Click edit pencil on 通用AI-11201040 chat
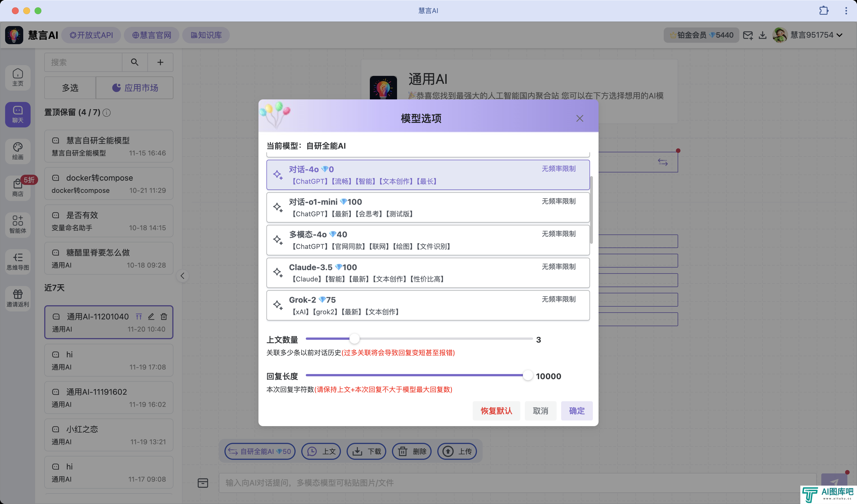The width and height of the screenshot is (857, 504). tap(151, 317)
